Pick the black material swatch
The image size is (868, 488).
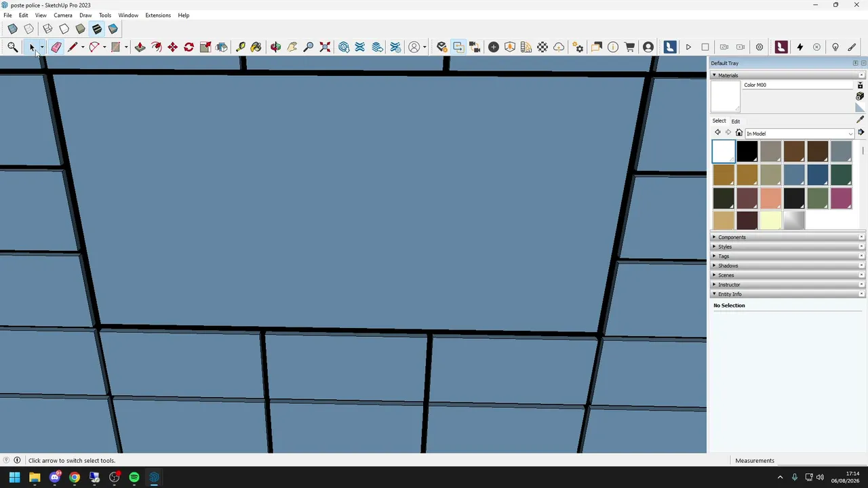pos(747,151)
